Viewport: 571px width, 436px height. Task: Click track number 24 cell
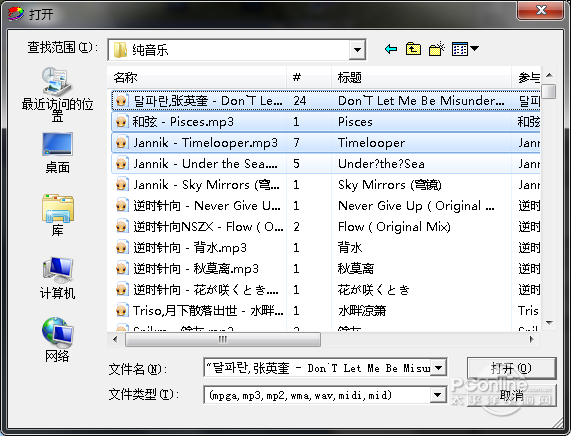[x=300, y=101]
